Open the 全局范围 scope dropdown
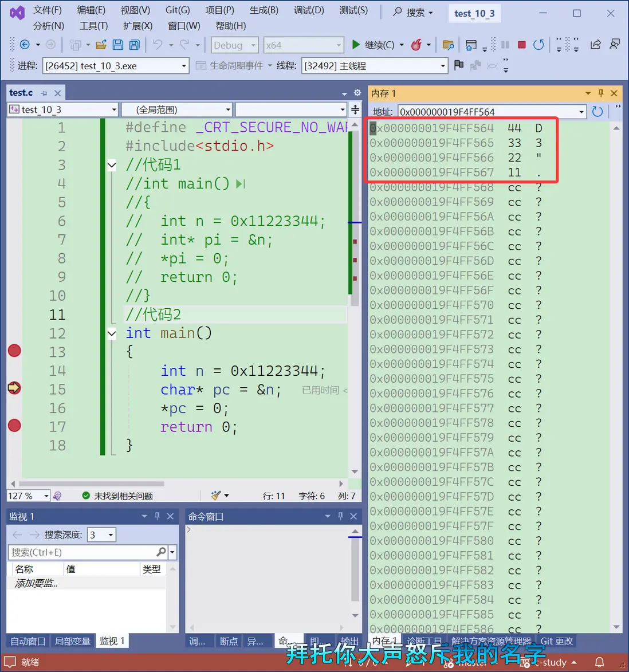 pos(177,110)
